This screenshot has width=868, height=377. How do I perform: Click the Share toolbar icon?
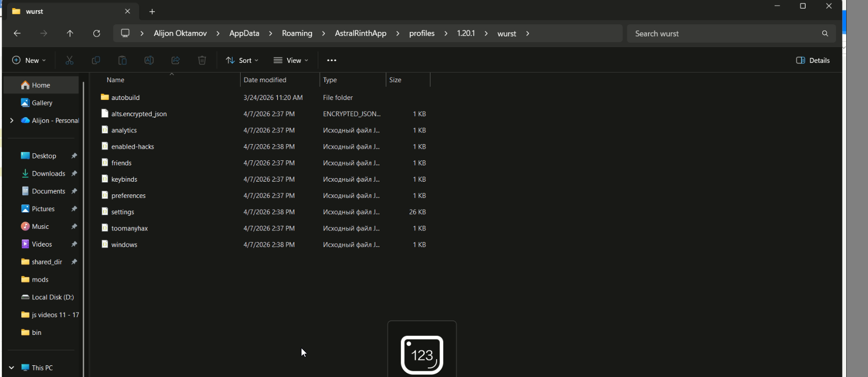[176, 60]
